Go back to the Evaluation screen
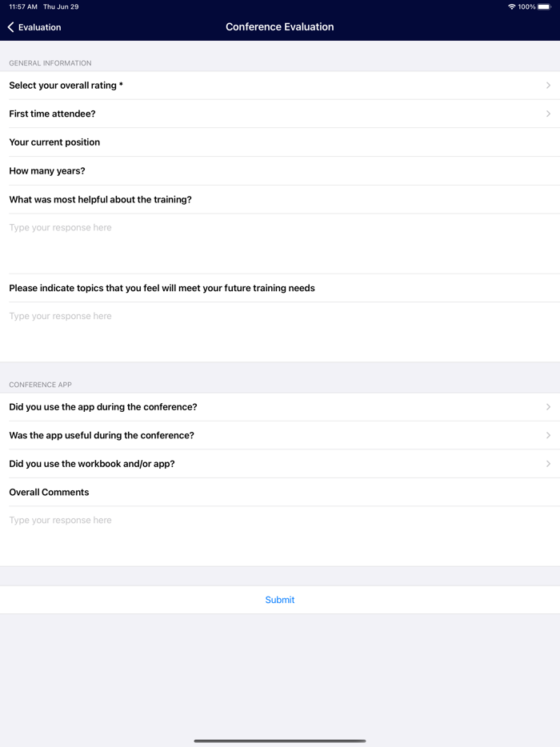 coord(34,27)
